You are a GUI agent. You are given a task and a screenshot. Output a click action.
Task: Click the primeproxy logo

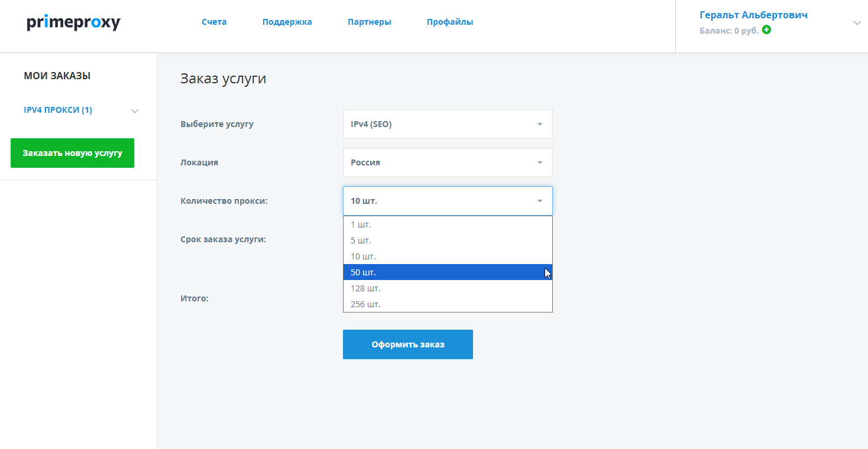pyautogui.click(x=73, y=22)
